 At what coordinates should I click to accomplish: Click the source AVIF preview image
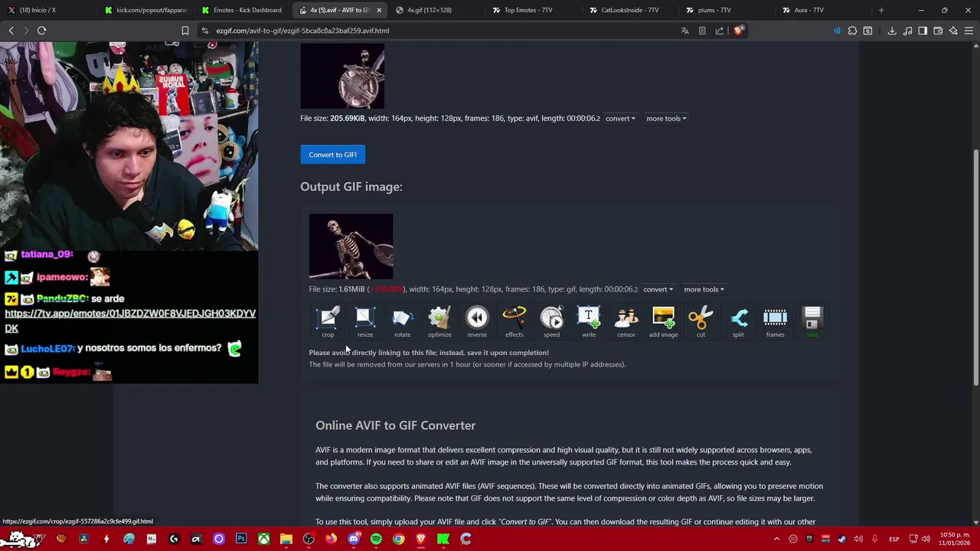(342, 76)
